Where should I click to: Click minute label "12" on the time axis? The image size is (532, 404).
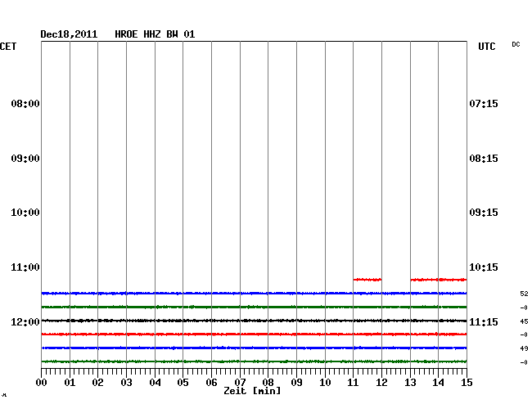pos(381,383)
